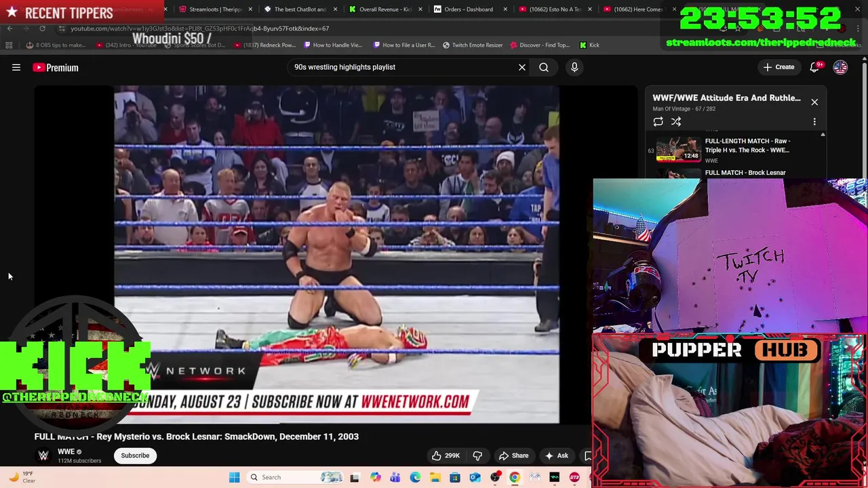Click the taskbar Search box

[295, 477]
